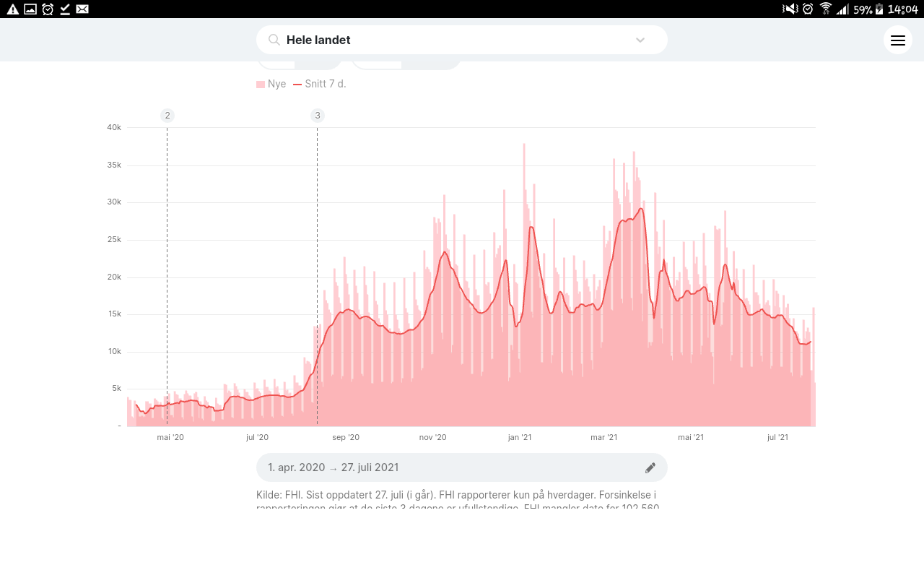Expand the Hele landet chevron
This screenshot has height=578, width=924.
[640, 40]
